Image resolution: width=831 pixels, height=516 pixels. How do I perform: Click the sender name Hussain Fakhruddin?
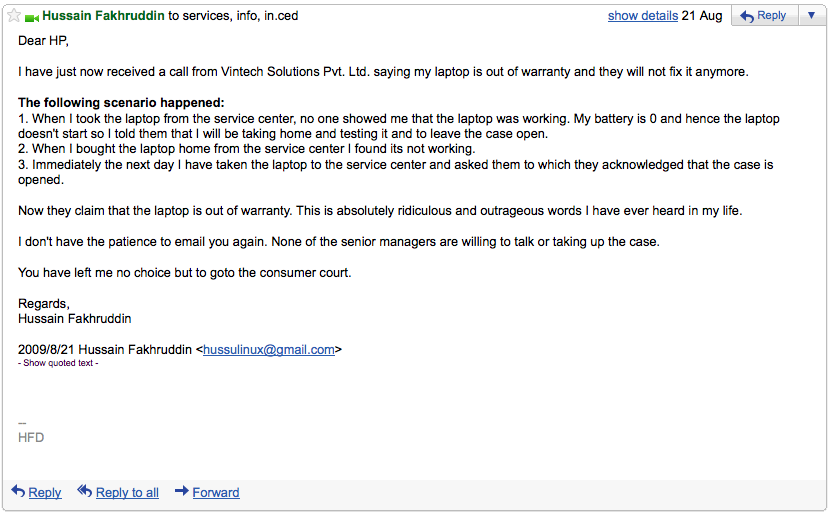tap(103, 16)
